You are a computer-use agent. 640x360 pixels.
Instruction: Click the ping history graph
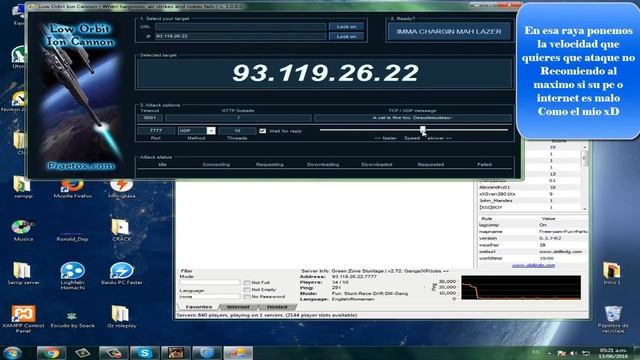521,287
